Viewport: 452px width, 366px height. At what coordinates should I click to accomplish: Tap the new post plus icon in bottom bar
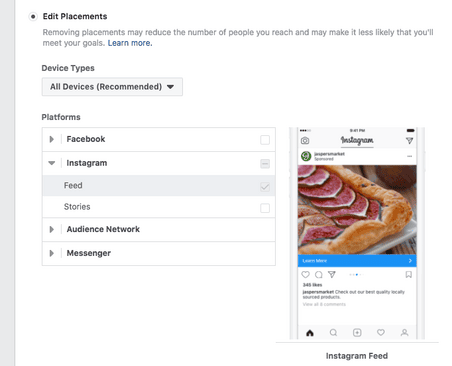pos(357,332)
